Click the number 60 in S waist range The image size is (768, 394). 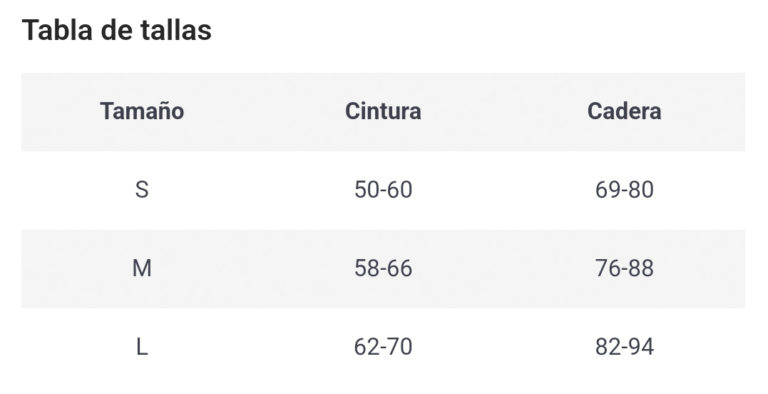coord(399,190)
